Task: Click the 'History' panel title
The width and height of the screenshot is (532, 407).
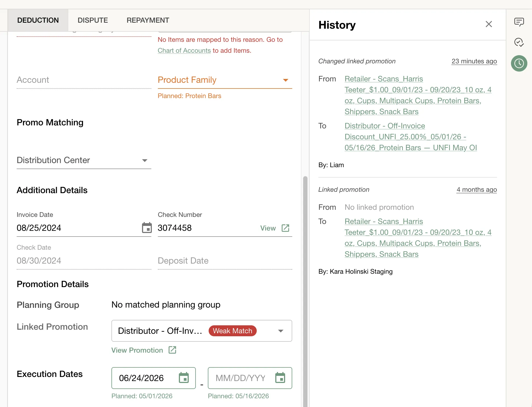Action: pyautogui.click(x=337, y=25)
